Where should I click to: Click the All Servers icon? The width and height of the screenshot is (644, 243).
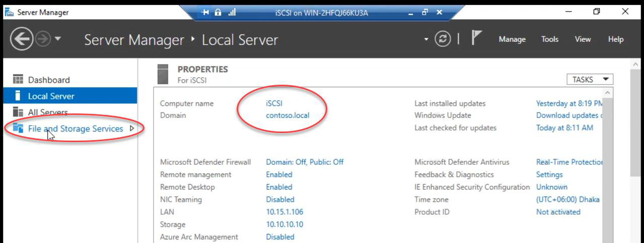tap(18, 112)
